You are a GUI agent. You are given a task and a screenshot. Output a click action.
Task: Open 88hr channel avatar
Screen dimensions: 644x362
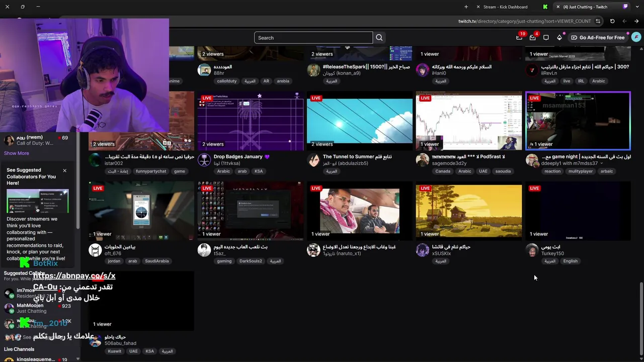tap(204, 70)
